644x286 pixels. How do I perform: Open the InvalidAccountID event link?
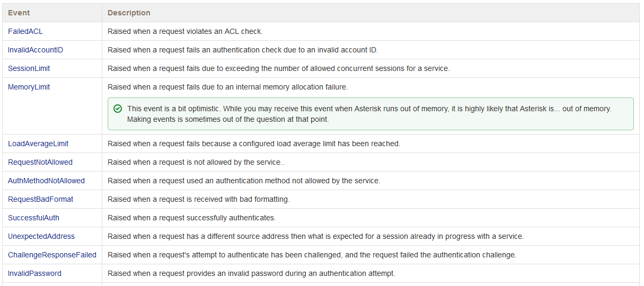pyautogui.click(x=36, y=50)
